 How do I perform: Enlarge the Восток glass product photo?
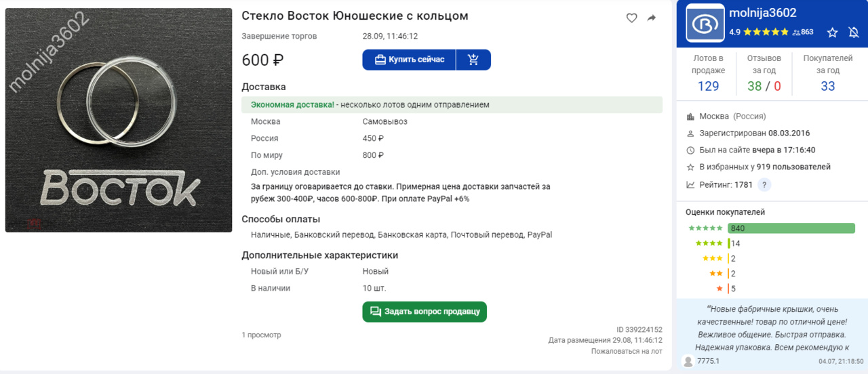(119, 120)
